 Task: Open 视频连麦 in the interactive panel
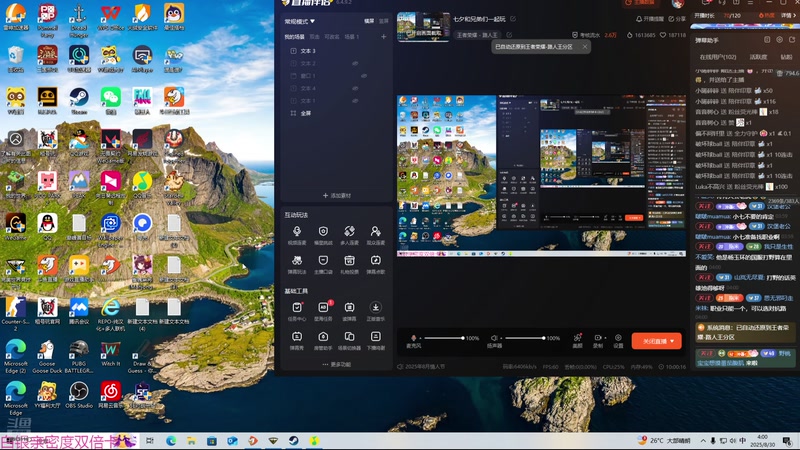[x=296, y=235]
